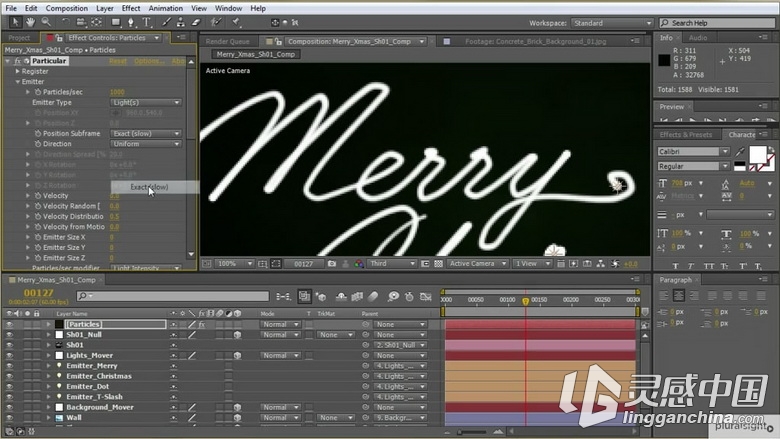Image resolution: width=780 pixels, height=439 pixels.
Task: Select the Clone Stamp tool
Action: point(181,22)
